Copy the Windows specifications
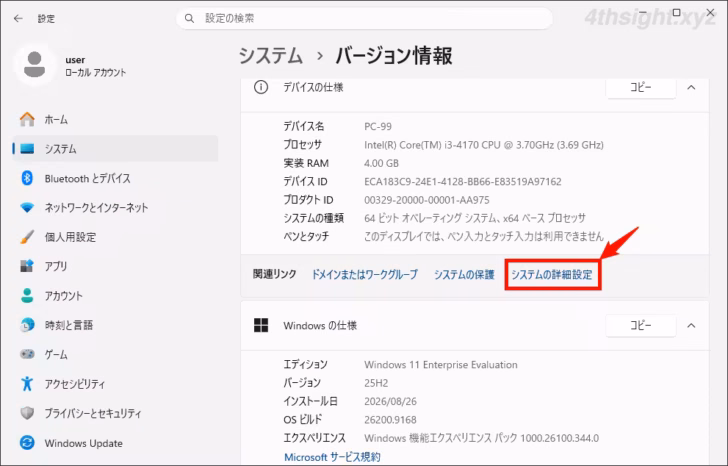Viewport: 728px width, 466px height. pos(641,325)
